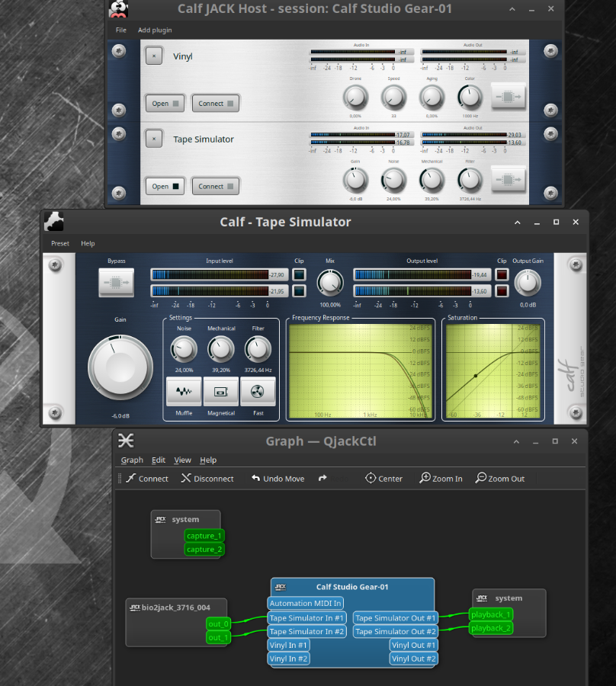Click the Mix knob in Tape Simulator window
The width and height of the screenshot is (616, 686).
[x=330, y=283]
